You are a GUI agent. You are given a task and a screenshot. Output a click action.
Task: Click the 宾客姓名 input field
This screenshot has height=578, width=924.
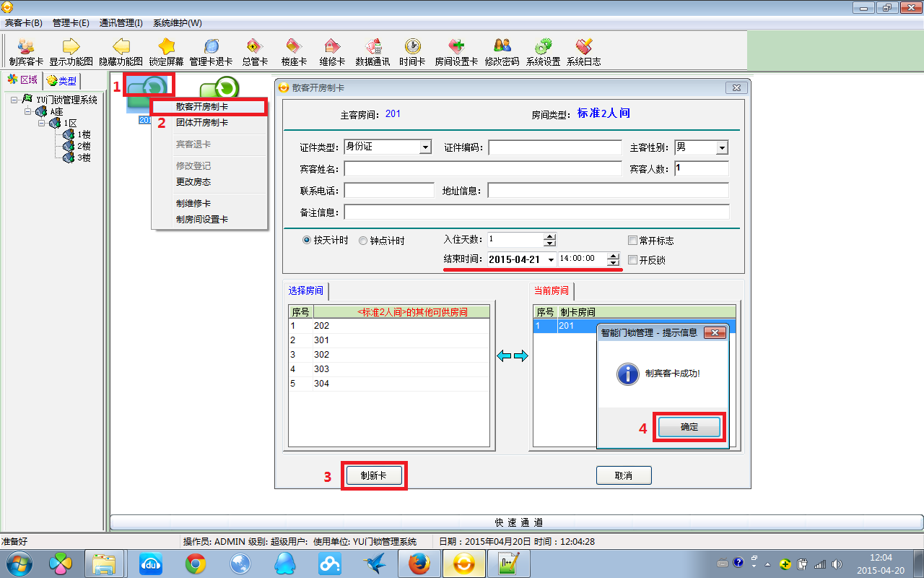click(x=482, y=169)
